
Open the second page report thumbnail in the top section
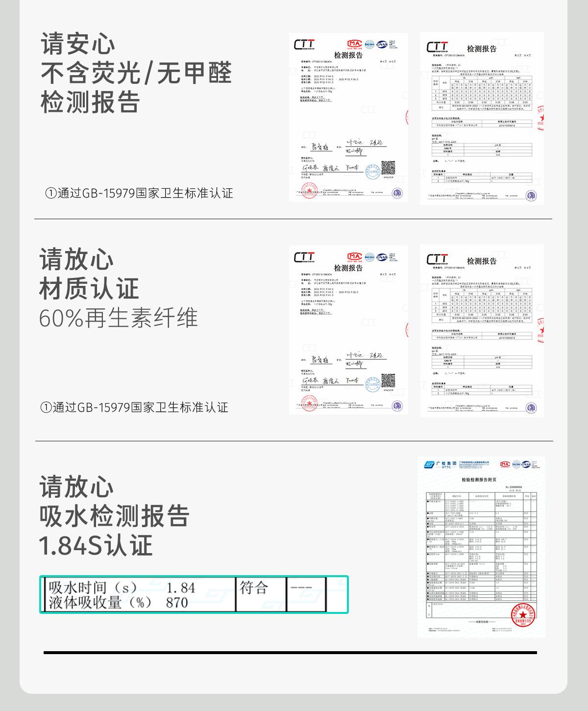coord(482,118)
